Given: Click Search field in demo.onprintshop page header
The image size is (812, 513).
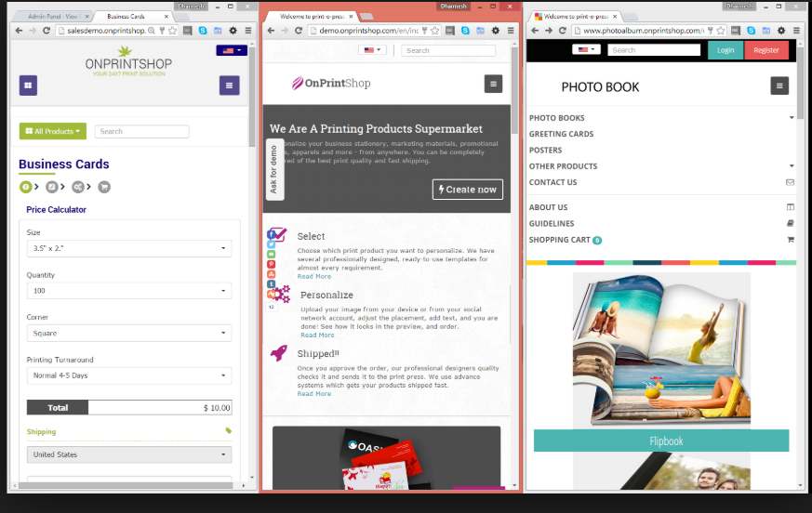Looking at the screenshot, I should pyautogui.click(x=448, y=50).
